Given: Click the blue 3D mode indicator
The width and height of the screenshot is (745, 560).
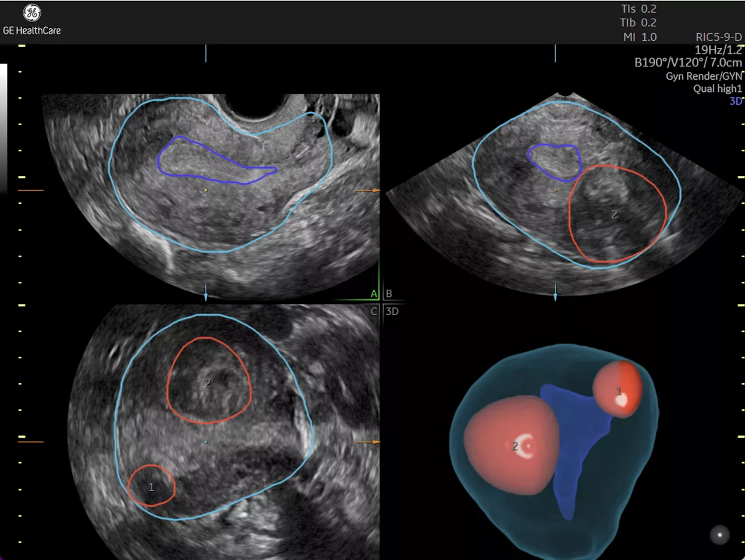Looking at the screenshot, I should pyautogui.click(x=736, y=101).
